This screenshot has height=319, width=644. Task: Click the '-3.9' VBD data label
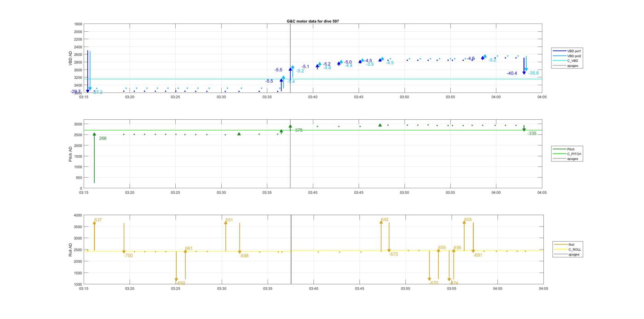[x=370, y=64]
